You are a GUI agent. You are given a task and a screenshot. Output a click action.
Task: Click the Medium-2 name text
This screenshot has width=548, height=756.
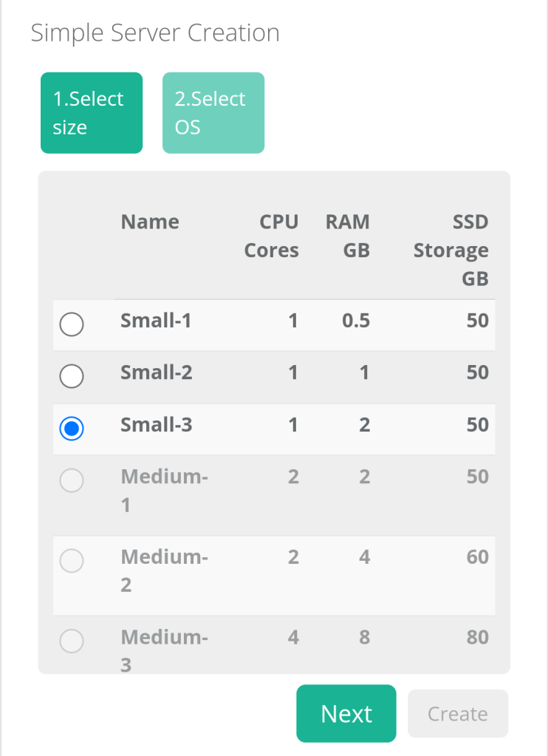[164, 571]
